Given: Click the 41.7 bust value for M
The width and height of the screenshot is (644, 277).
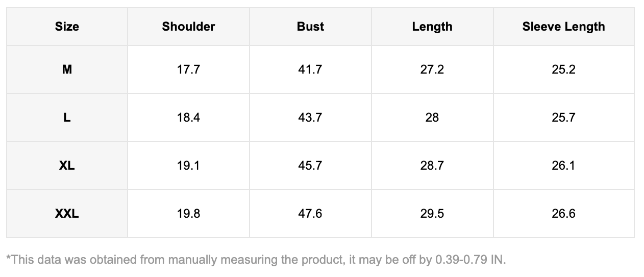Looking at the screenshot, I should coord(310,70).
